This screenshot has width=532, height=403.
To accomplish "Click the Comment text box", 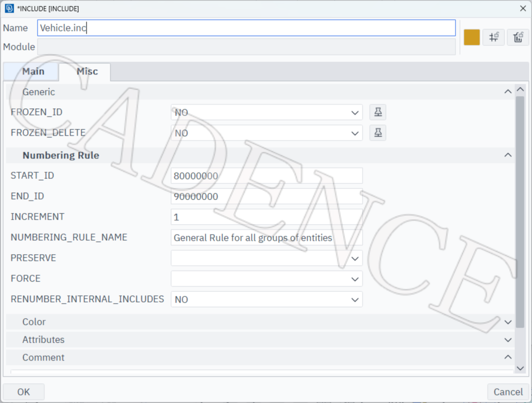I will tap(262, 372).
